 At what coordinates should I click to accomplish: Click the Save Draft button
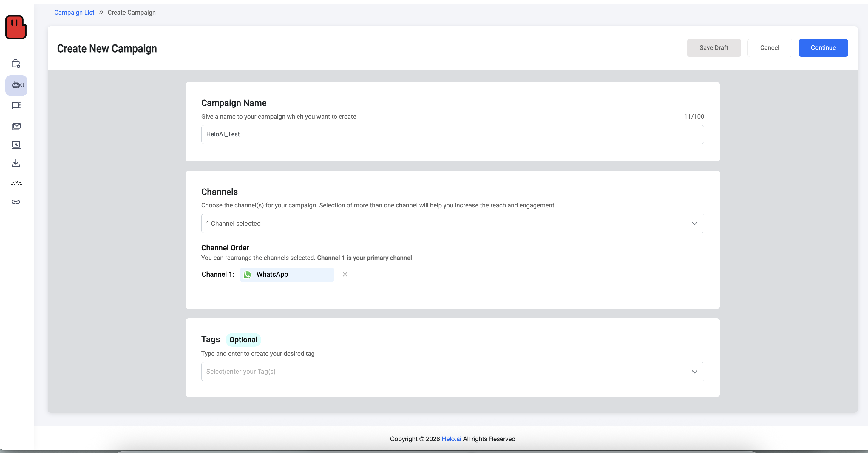[714, 48]
